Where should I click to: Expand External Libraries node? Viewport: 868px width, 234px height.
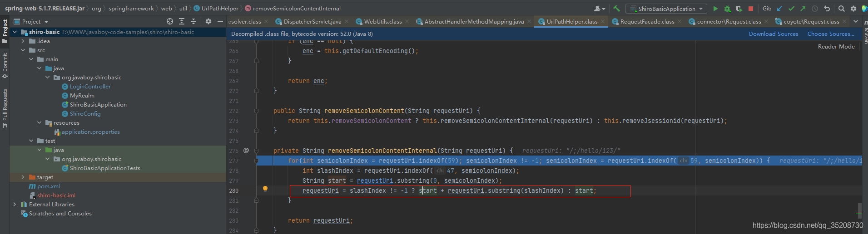coord(15,205)
